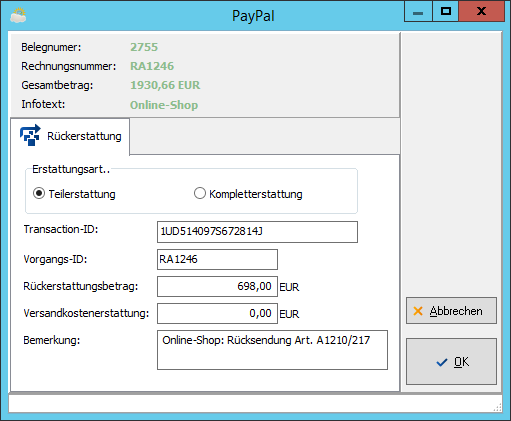The image size is (511, 421).
Task: Click the Bemerkung: label
Action: [52, 340]
